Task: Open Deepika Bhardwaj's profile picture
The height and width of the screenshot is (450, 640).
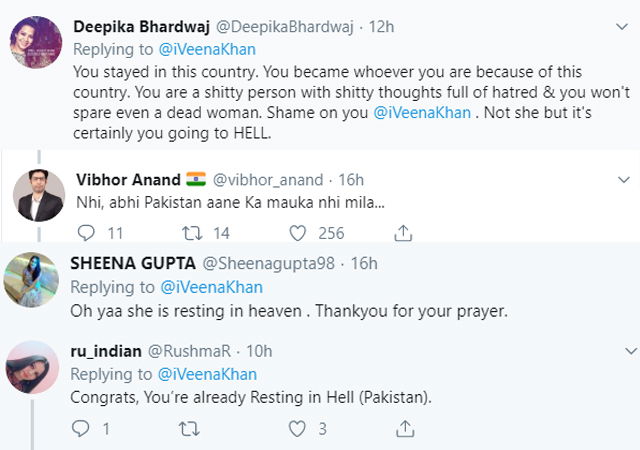Action: [x=36, y=42]
